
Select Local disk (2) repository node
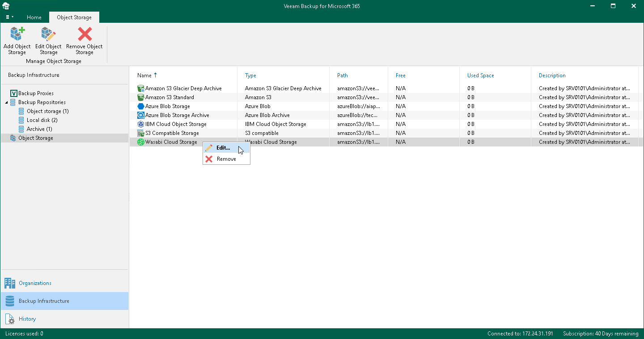coord(42,120)
